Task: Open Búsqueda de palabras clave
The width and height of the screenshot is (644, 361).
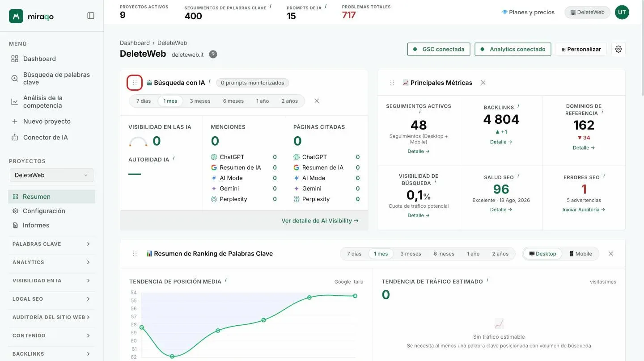Action: click(x=51, y=78)
